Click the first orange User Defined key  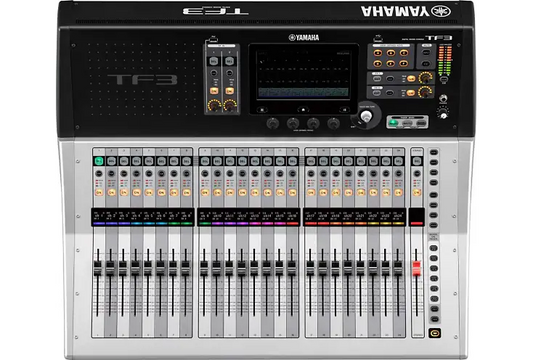click(x=378, y=53)
